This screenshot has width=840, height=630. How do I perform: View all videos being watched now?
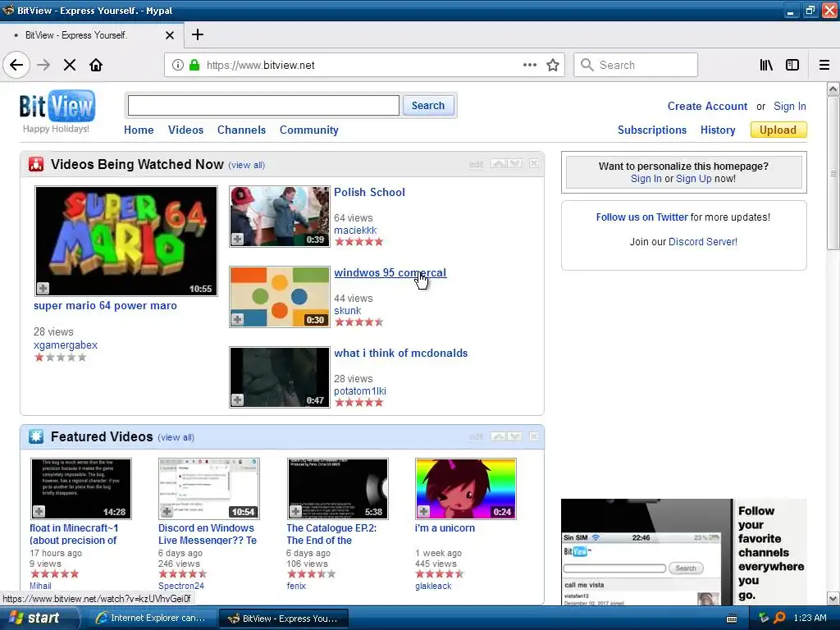[x=246, y=165]
